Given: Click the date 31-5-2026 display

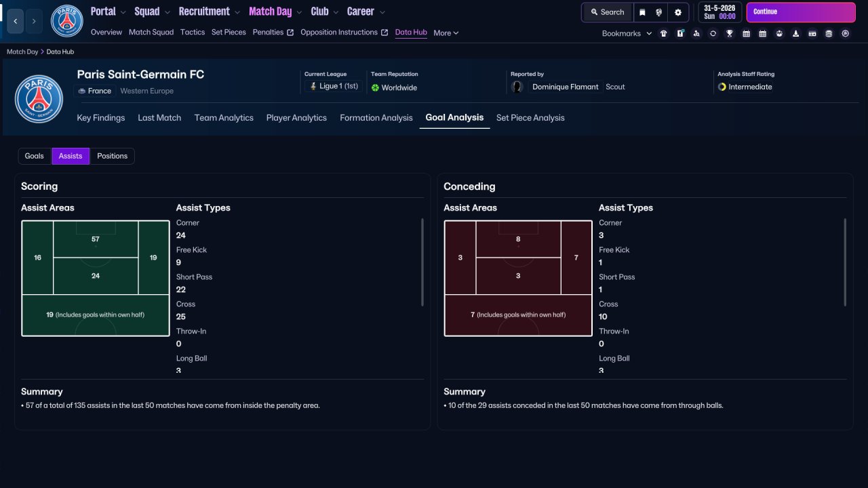Looking at the screenshot, I should tap(720, 7).
